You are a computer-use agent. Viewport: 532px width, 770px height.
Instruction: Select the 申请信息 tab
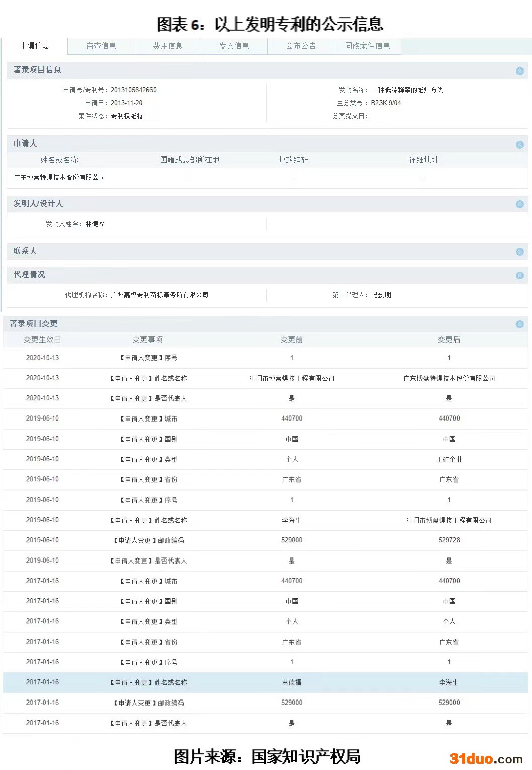tap(35, 45)
